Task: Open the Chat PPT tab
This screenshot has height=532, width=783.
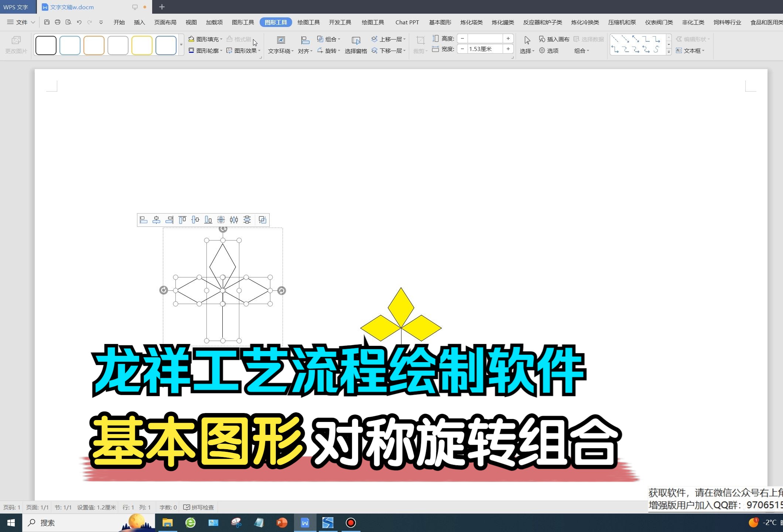Action: click(407, 22)
